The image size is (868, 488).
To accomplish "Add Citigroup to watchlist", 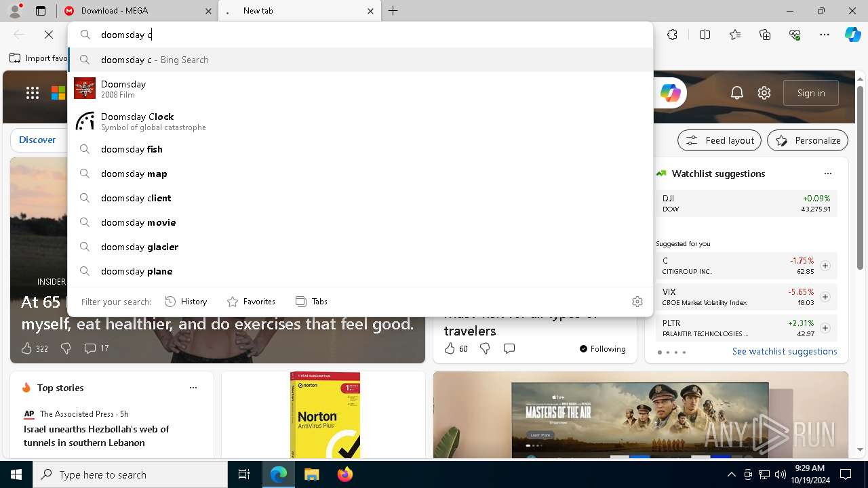I will pyautogui.click(x=825, y=266).
